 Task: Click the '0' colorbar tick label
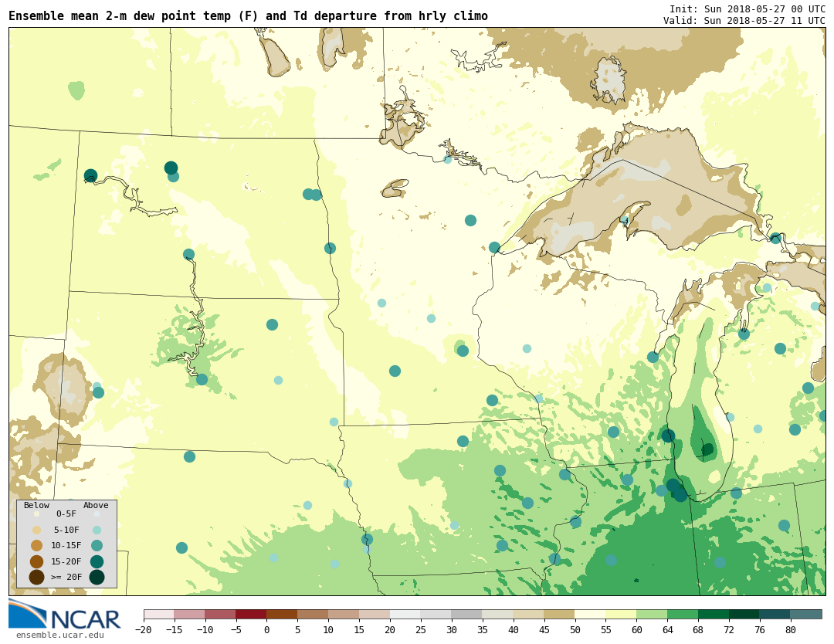pyautogui.click(x=267, y=629)
